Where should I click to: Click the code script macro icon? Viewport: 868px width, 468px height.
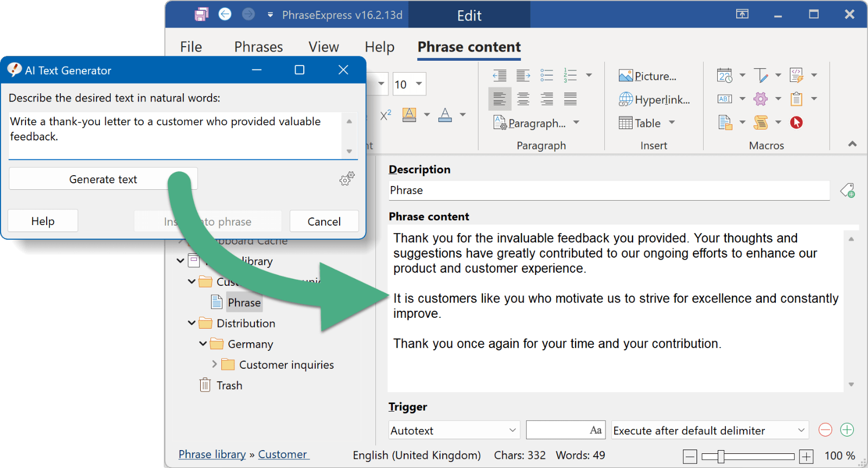point(796,75)
